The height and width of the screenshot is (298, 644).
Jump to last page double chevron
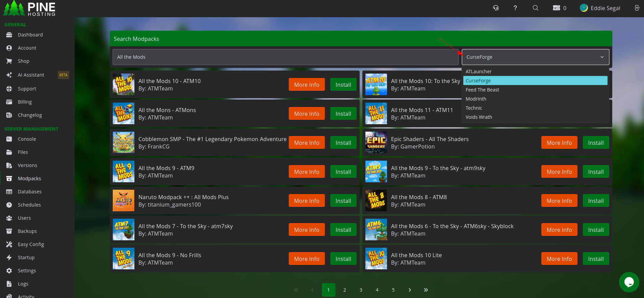click(x=426, y=290)
